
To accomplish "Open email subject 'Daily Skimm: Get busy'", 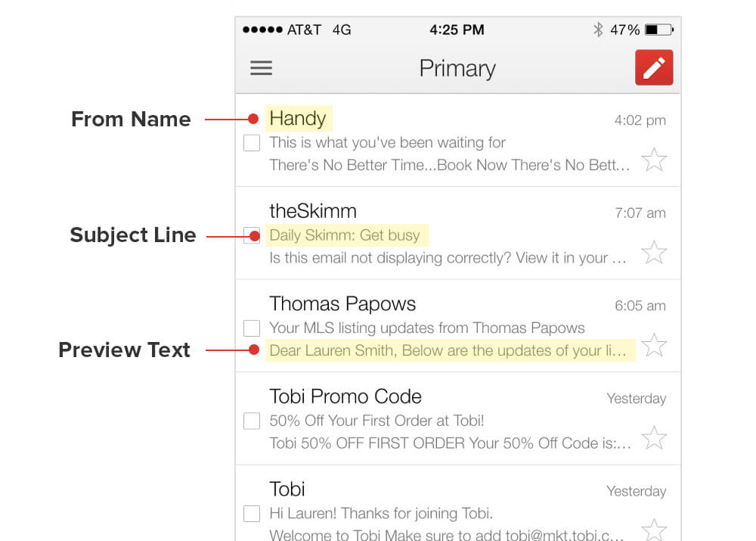I will (345, 235).
